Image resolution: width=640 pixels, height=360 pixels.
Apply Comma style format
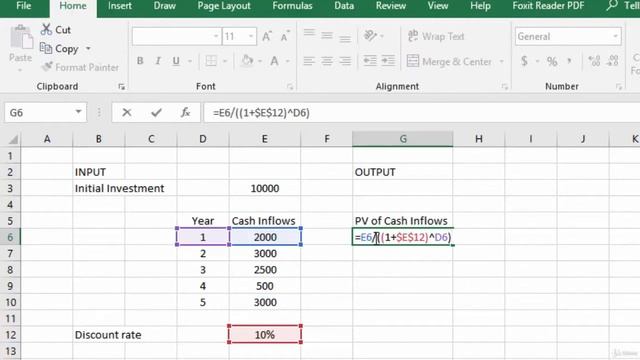pyautogui.click(x=569, y=61)
